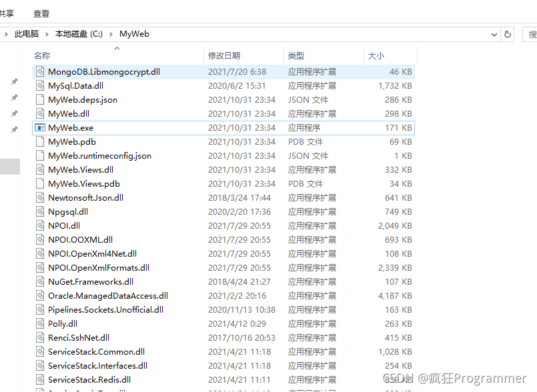Click the Oracle.ManagedDataAccess.dll file icon

(x=40, y=295)
